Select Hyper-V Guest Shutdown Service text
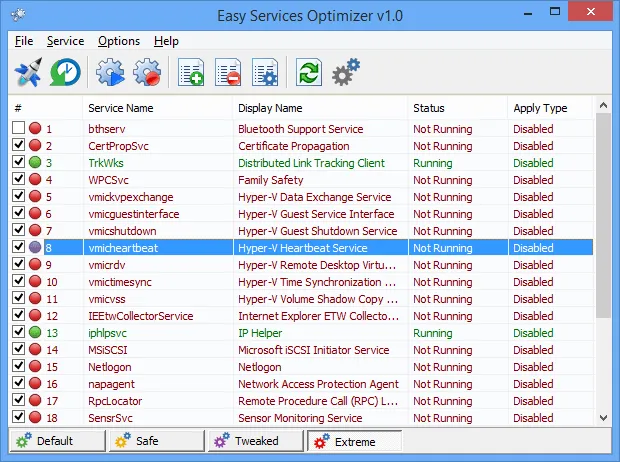Screen dimensions: 620x462 tap(318, 231)
